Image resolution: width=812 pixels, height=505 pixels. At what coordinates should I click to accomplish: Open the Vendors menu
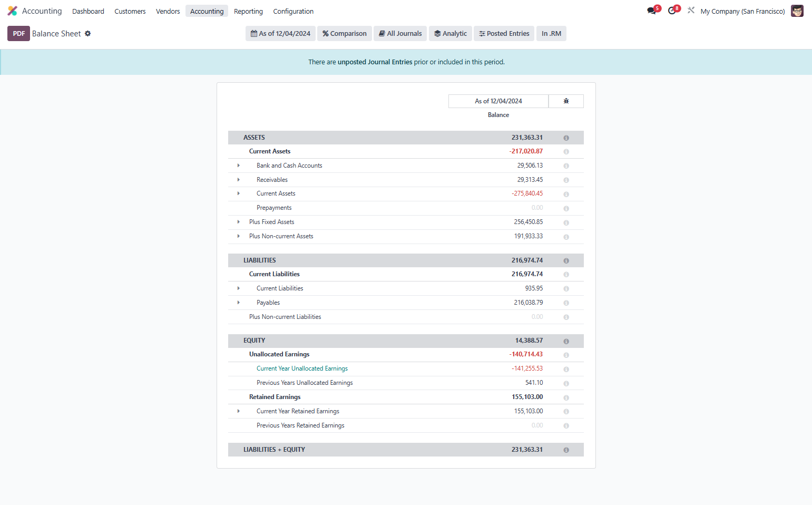click(x=168, y=11)
